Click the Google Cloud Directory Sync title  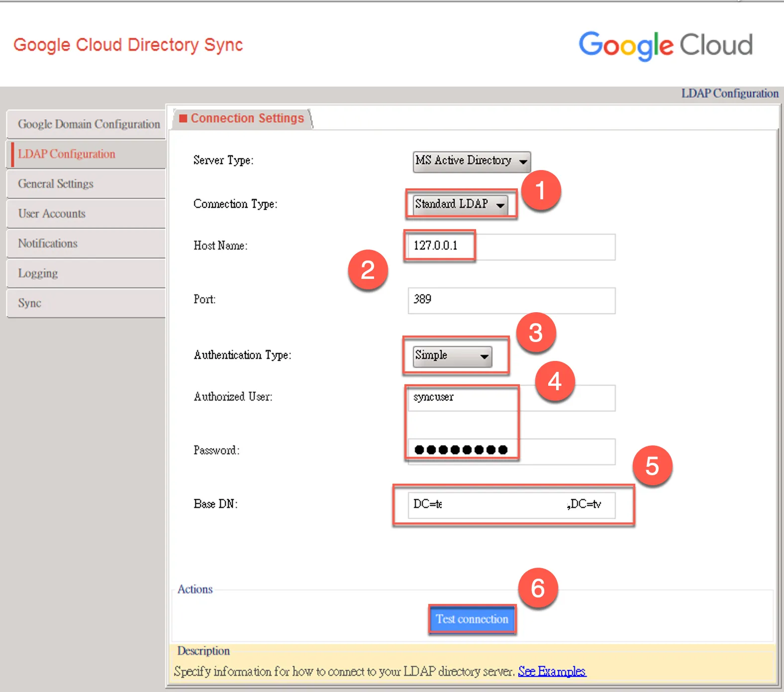coord(128,45)
